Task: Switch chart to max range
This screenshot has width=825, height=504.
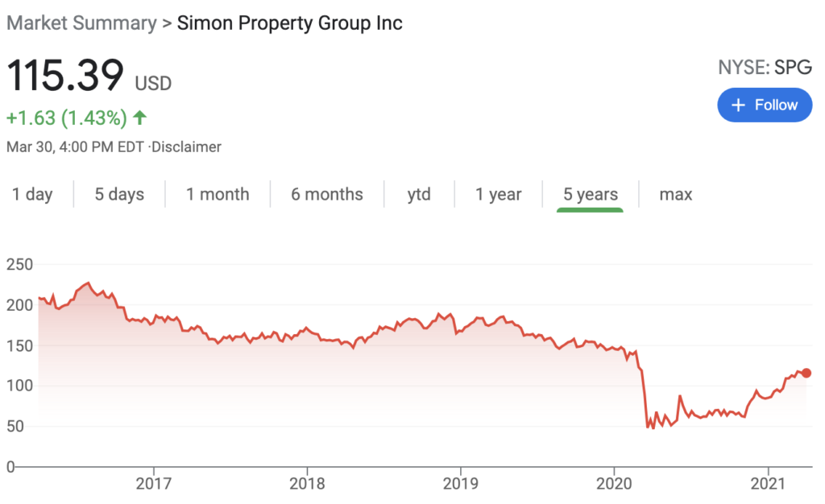Action: point(676,195)
